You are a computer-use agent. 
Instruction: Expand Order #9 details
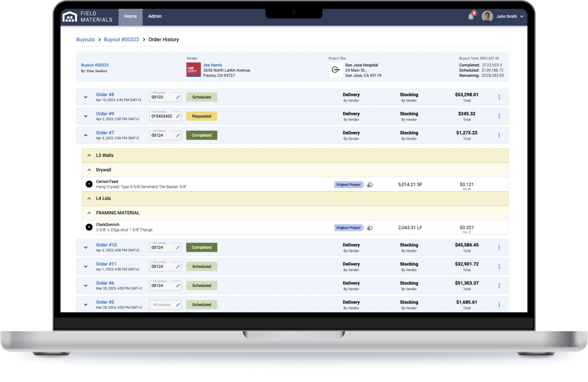pos(86,116)
